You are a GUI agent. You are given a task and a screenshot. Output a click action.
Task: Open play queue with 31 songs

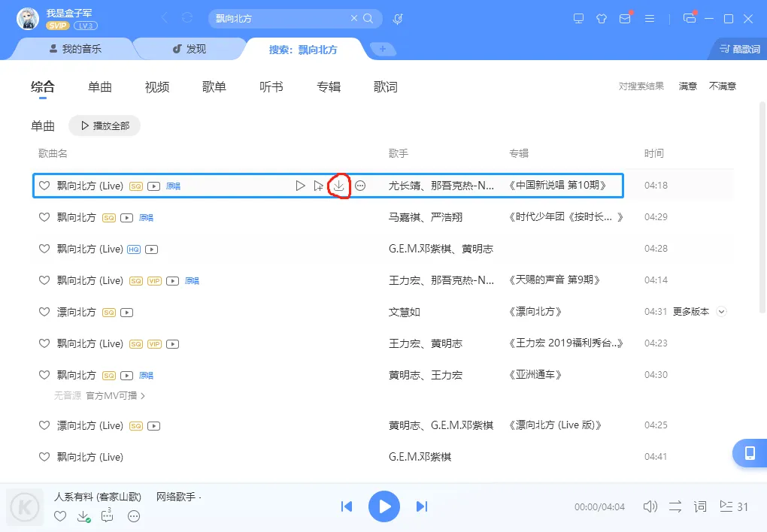[733, 506]
